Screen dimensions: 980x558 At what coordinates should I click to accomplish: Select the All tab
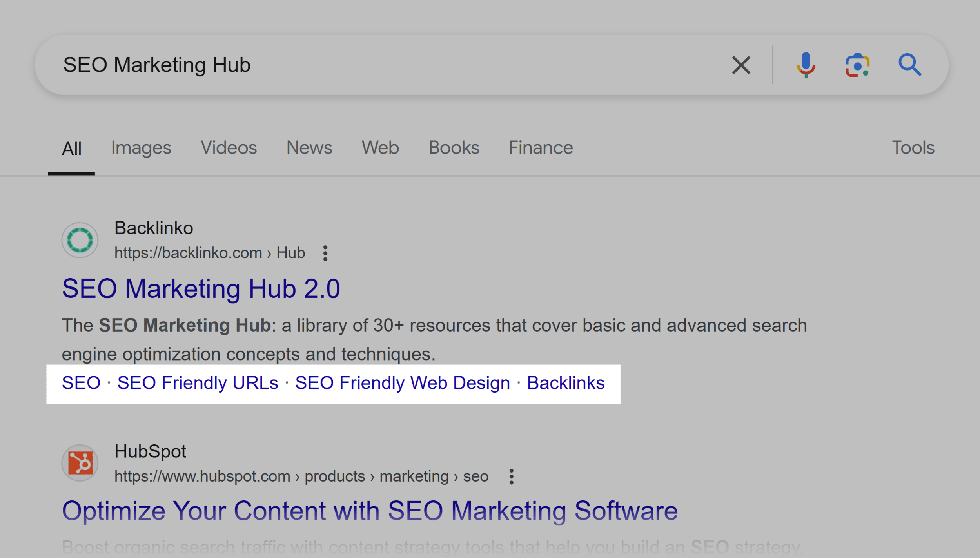[x=72, y=149]
